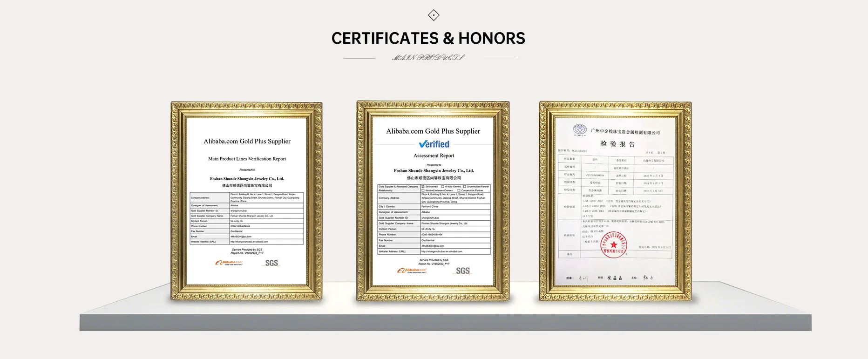Click "Alibaba.com Gold Plus Supplier" on left certificate
The height and width of the screenshot is (359, 868).
(x=247, y=141)
